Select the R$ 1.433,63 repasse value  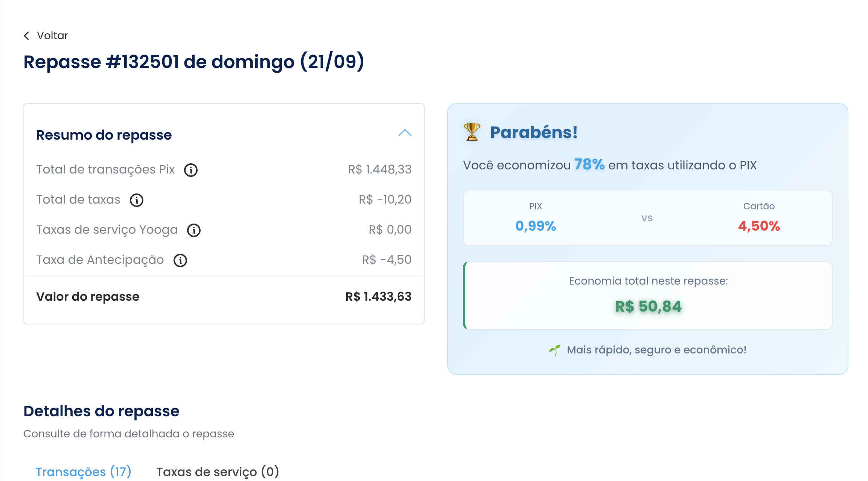[378, 297]
